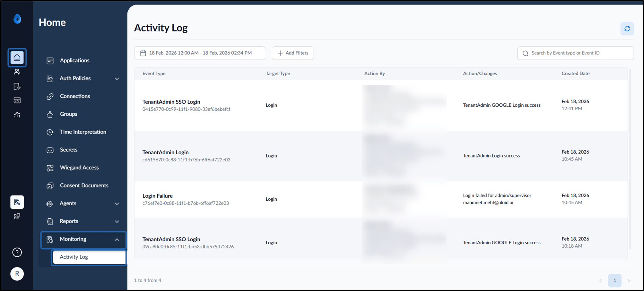Click the Add Filters button

coord(293,53)
